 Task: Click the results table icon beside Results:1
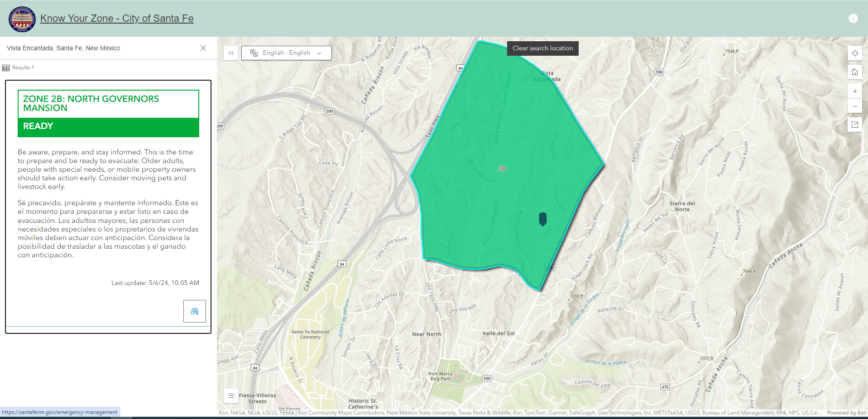point(6,67)
